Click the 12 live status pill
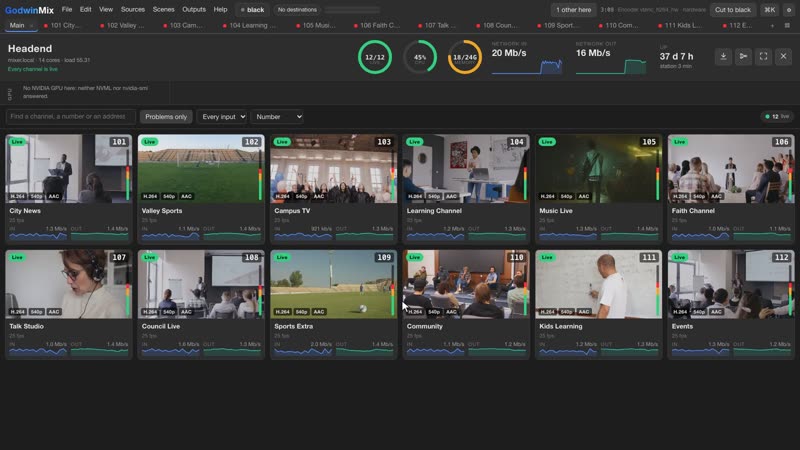The width and height of the screenshot is (800, 450). coord(777,117)
